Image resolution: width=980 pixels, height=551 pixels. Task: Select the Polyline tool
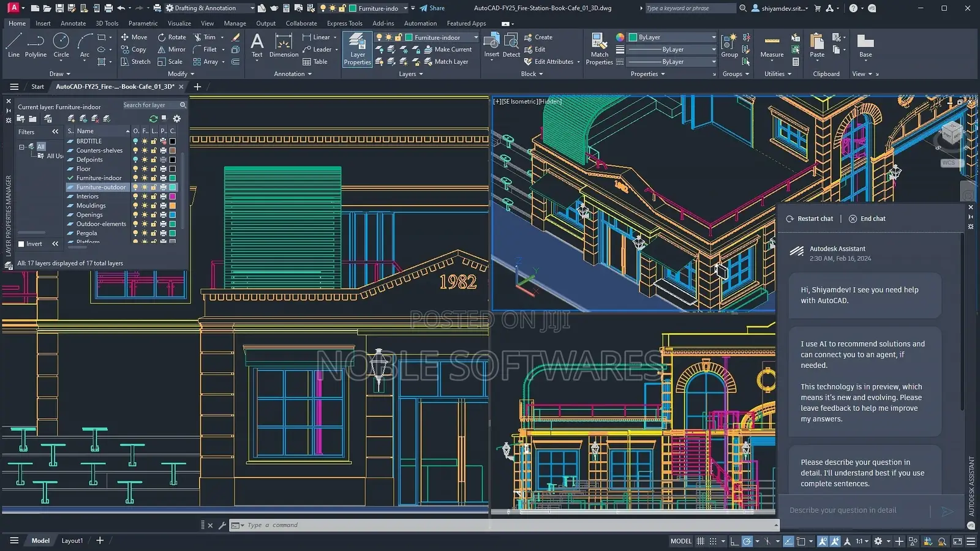coord(36,46)
